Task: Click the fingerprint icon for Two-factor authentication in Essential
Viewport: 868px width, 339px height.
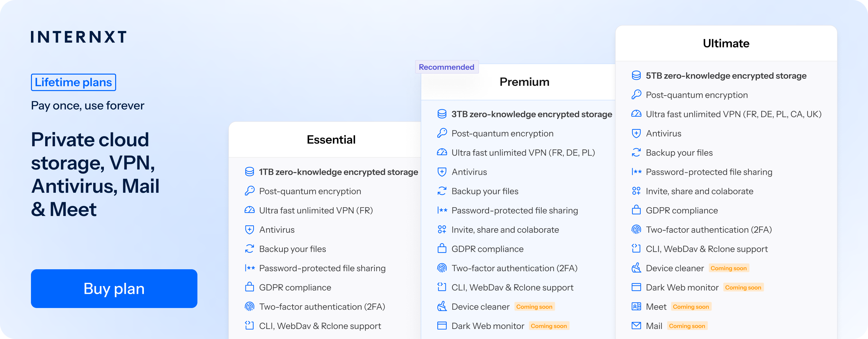Action: (x=249, y=307)
